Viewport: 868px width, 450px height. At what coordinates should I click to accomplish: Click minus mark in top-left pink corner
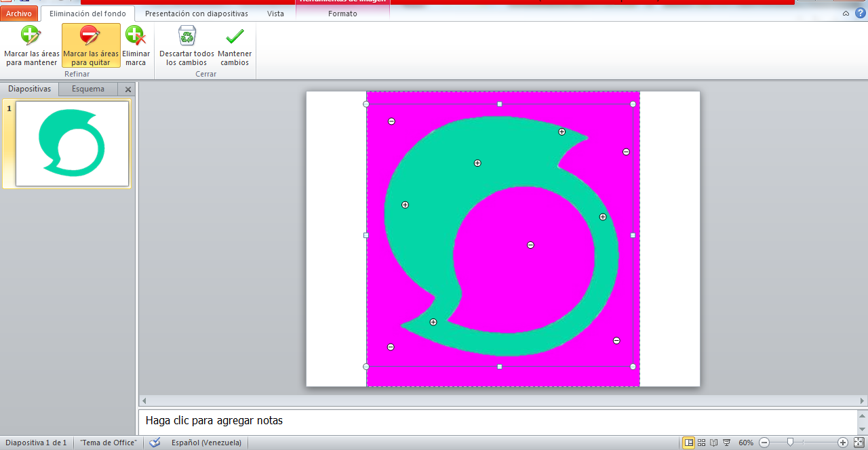[391, 121]
